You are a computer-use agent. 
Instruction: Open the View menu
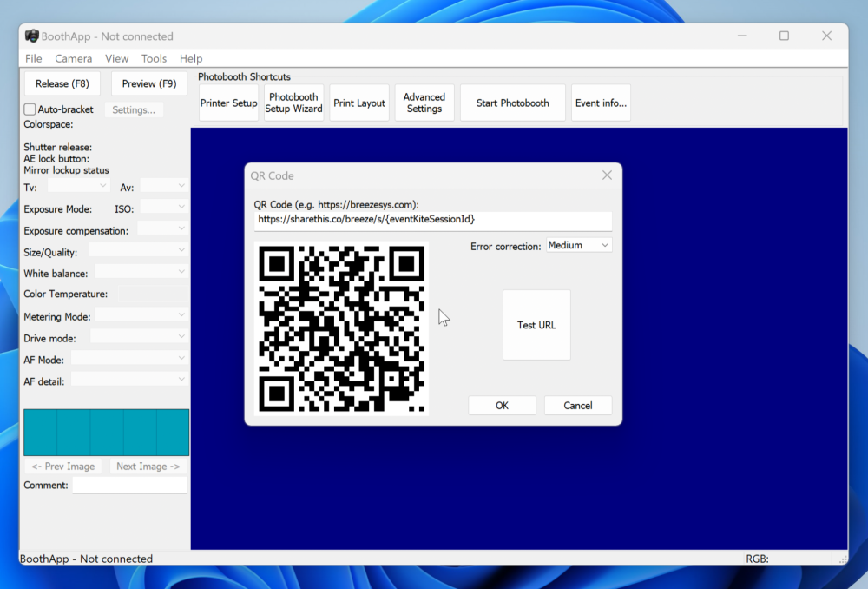click(x=117, y=58)
